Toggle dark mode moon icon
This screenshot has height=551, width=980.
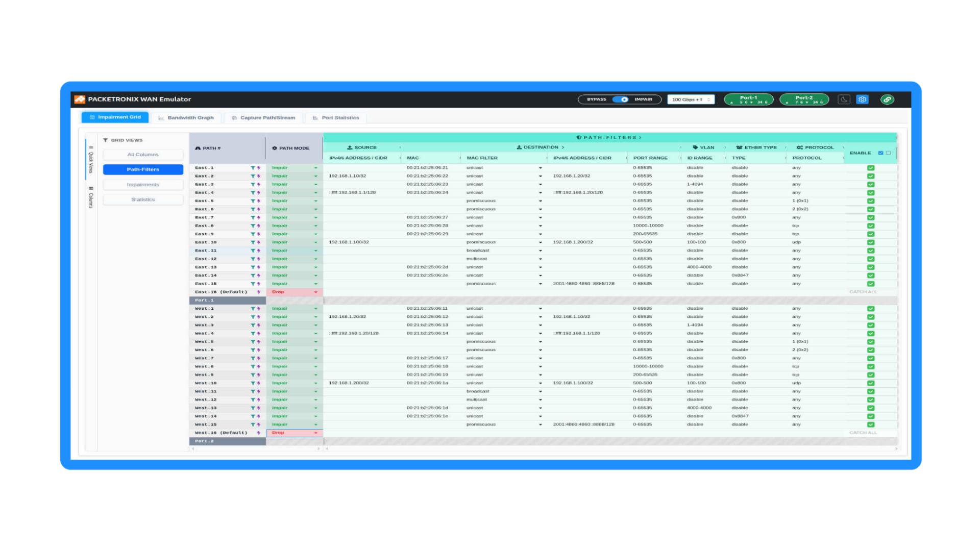point(844,99)
